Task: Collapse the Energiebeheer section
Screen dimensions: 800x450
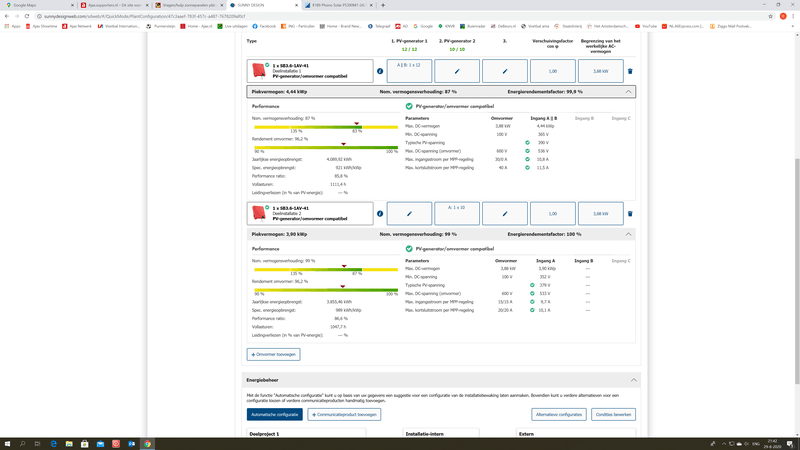Action: (633, 380)
